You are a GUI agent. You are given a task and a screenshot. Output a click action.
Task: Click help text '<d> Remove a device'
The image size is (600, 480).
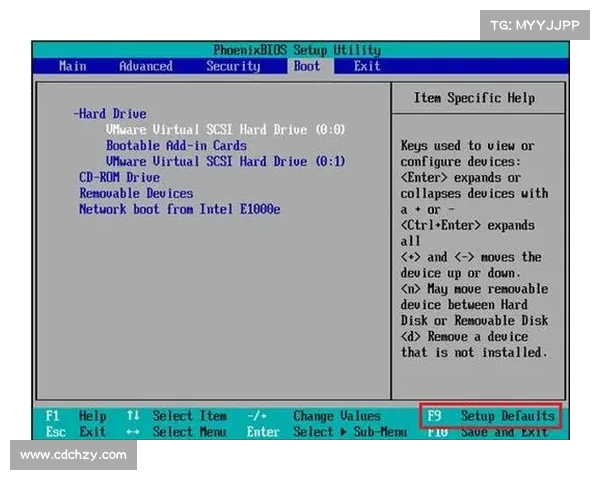click(464, 336)
